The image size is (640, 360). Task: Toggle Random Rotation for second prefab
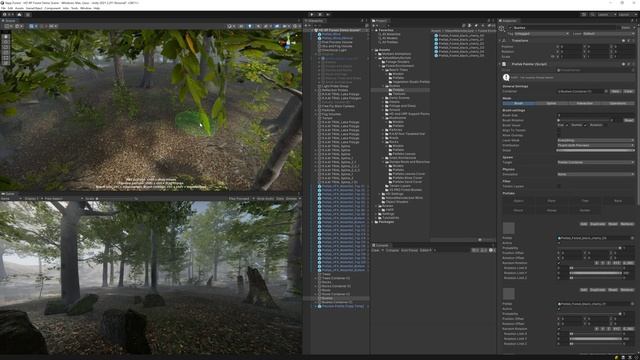point(559,329)
